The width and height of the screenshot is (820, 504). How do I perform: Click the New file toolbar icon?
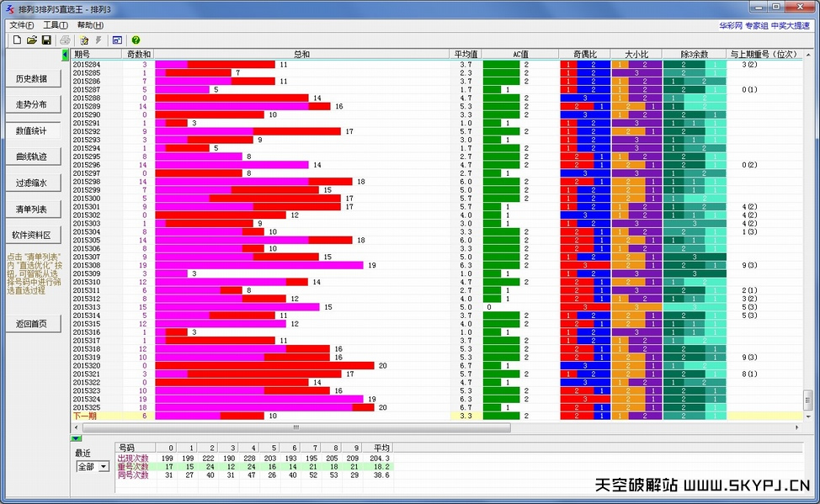[x=17, y=40]
